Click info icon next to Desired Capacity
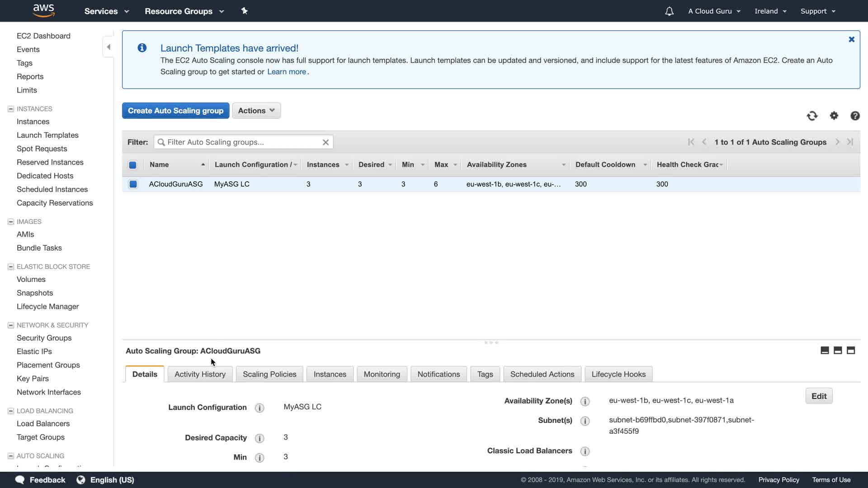Screen dimensions: 868x488 coord(259,438)
